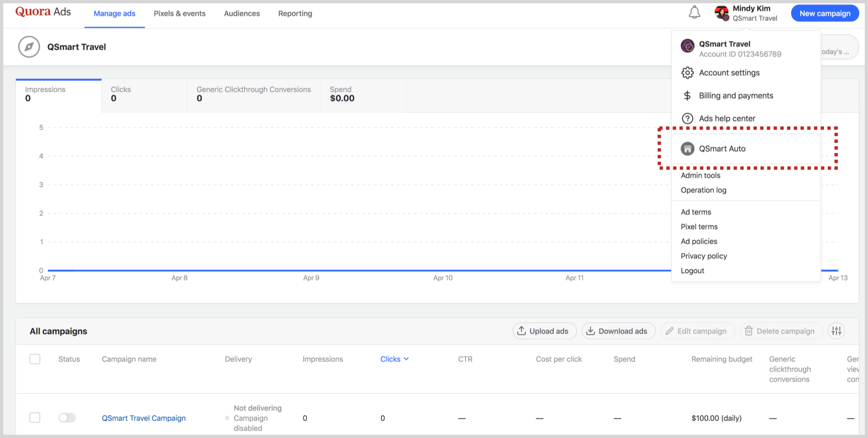Click the column customization sliders icon
The height and width of the screenshot is (438, 868).
[x=836, y=331]
